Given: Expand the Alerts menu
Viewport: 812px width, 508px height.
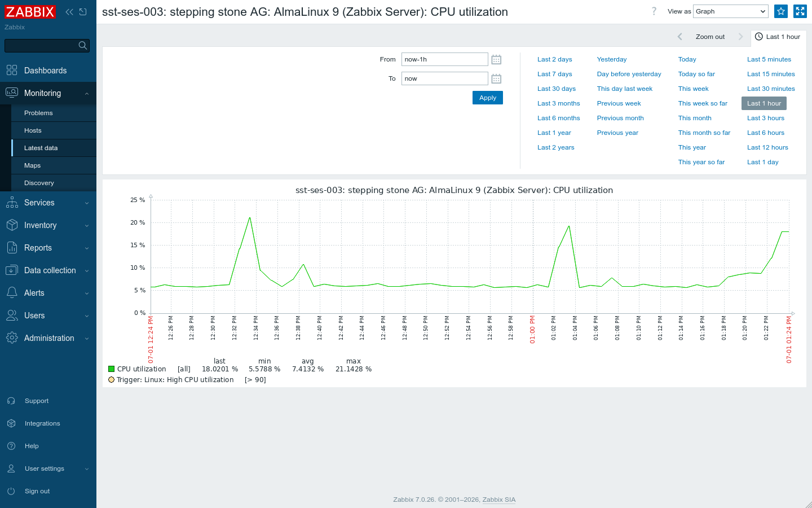Looking at the screenshot, I should tap(87, 294).
